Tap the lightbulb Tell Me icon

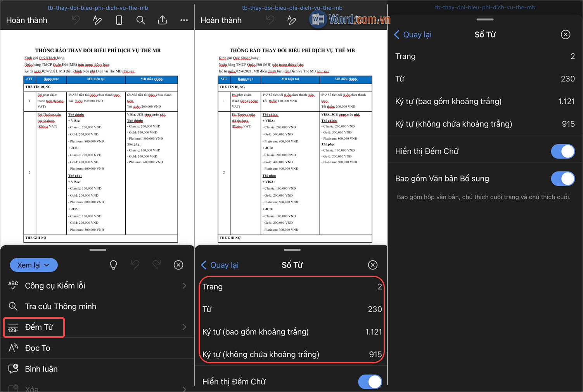pos(113,265)
